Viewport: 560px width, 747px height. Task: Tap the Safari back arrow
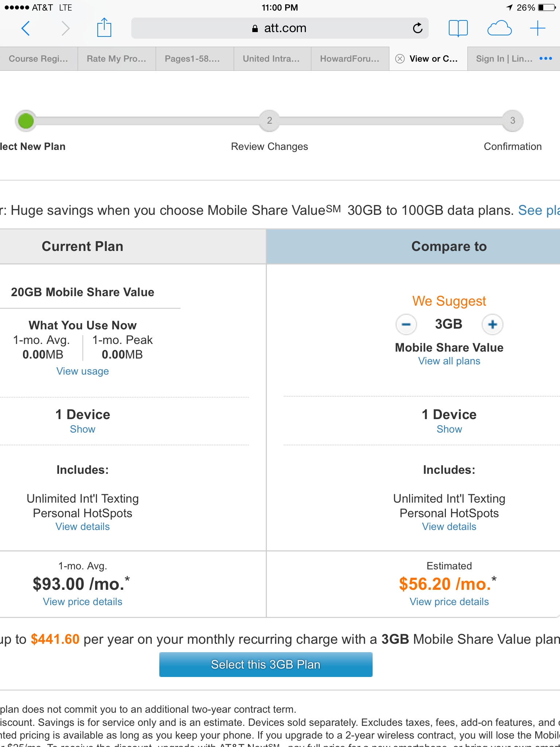[26, 28]
